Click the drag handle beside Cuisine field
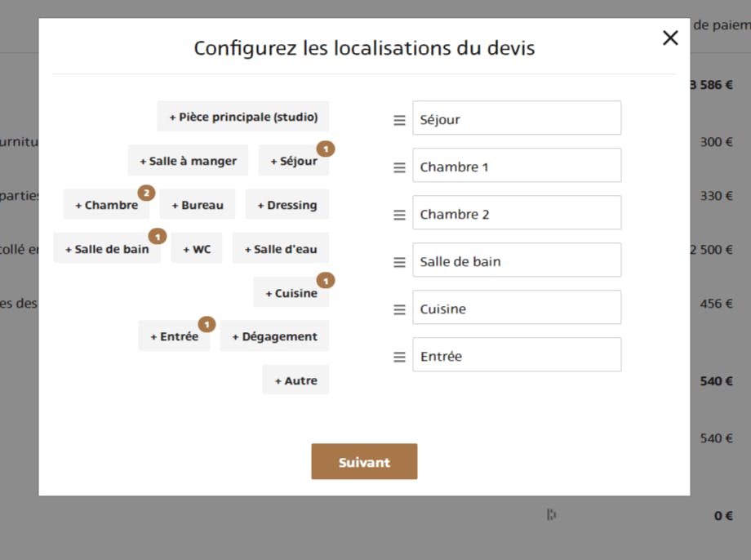This screenshot has height=560, width=751. [x=399, y=310]
